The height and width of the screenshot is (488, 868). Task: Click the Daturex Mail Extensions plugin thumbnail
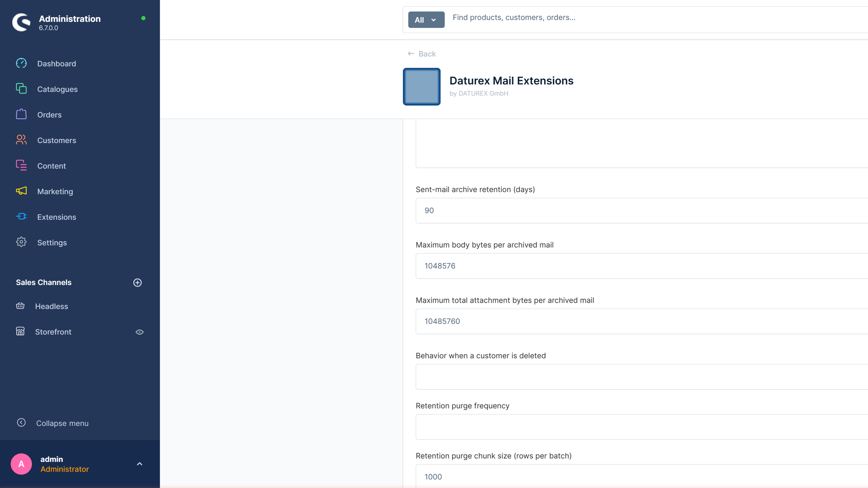click(422, 87)
